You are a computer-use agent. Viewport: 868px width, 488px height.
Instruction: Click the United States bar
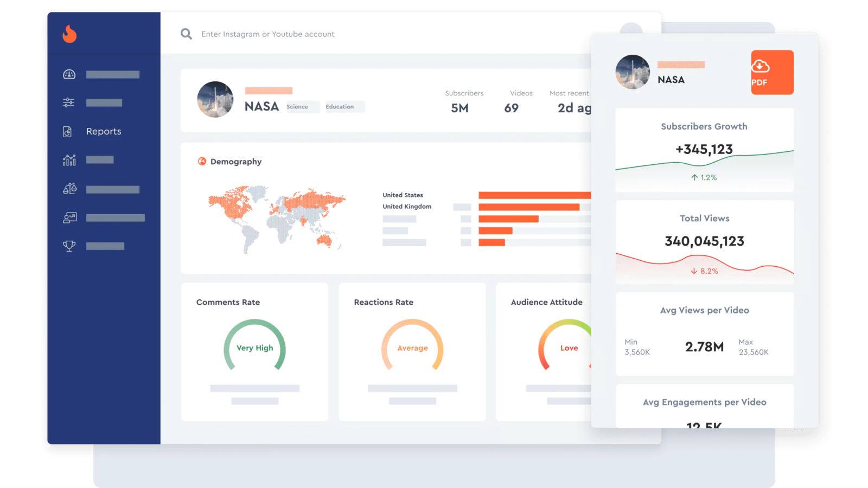[x=534, y=195]
